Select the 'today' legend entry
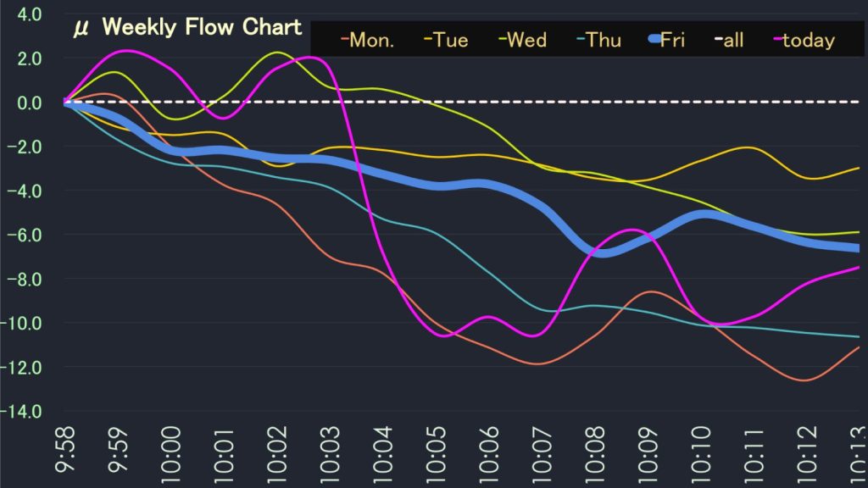The height and width of the screenshot is (488, 868). (804, 40)
